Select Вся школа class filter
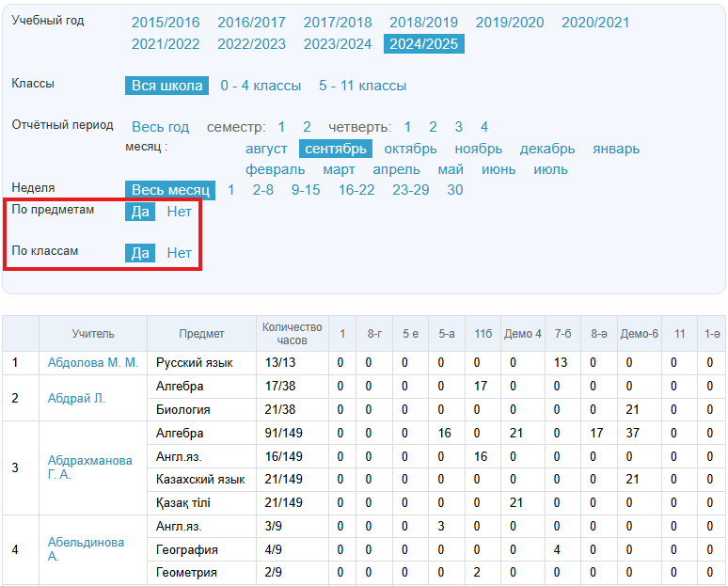Viewport: 728px width, 586px height. (x=166, y=86)
